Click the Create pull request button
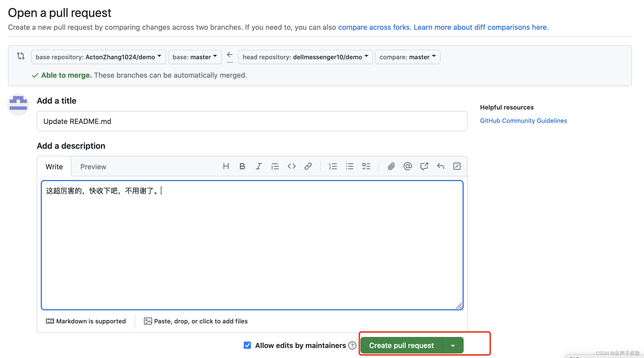This screenshot has height=358, width=644. coord(401,345)
